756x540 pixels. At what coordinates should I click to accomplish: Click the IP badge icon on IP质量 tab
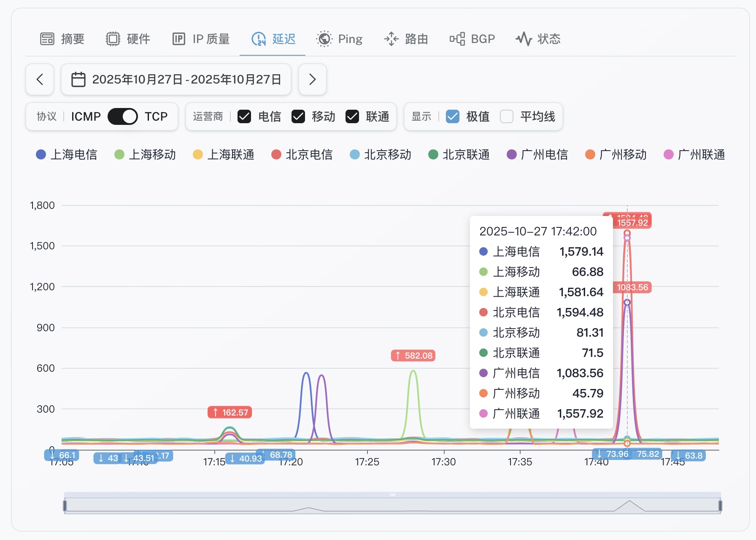pos(178,38)
